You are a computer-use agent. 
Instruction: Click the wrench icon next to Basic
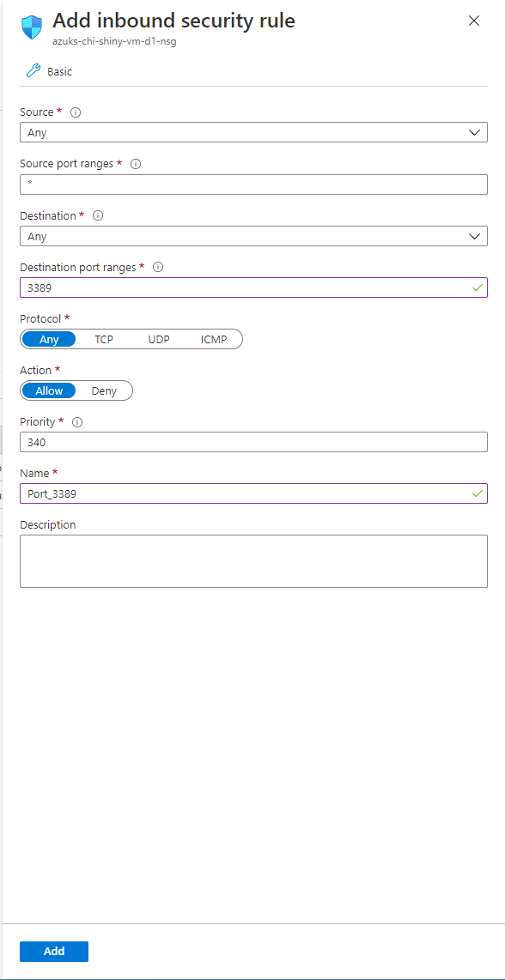click(x=33, y=70)
